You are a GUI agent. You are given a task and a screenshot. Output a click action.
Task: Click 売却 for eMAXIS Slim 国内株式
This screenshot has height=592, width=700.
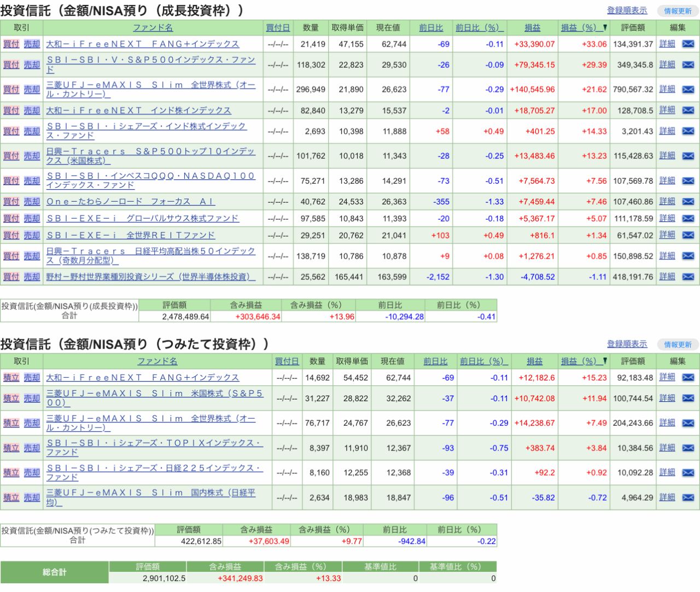[x=32, y=497]
